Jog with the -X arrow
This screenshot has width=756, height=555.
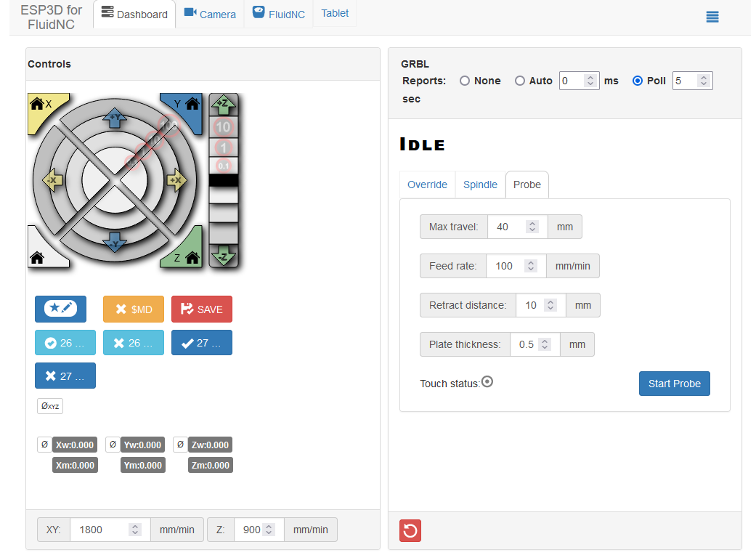pos(52,180)
